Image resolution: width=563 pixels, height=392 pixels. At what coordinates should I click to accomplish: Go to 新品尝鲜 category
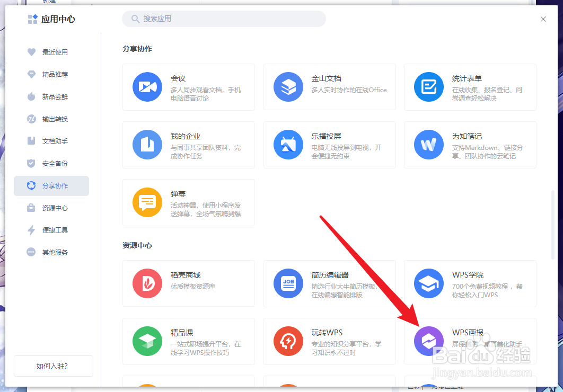(x=51, y=96)
